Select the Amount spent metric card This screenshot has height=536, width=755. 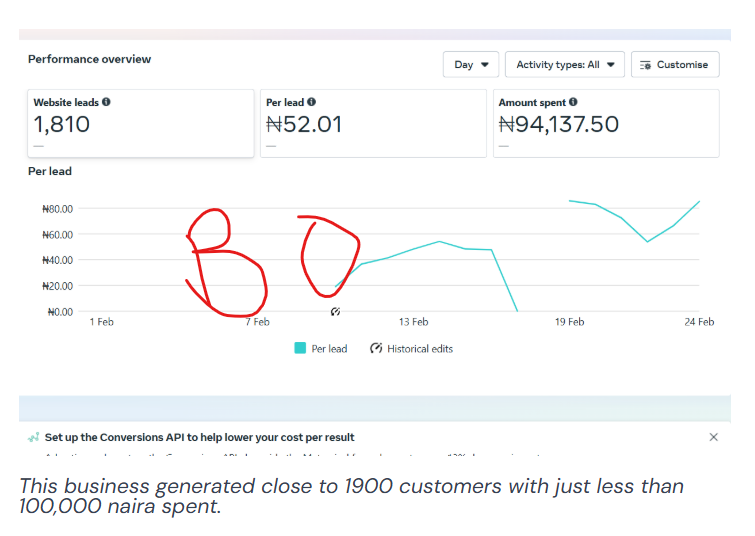coord(606,123)
